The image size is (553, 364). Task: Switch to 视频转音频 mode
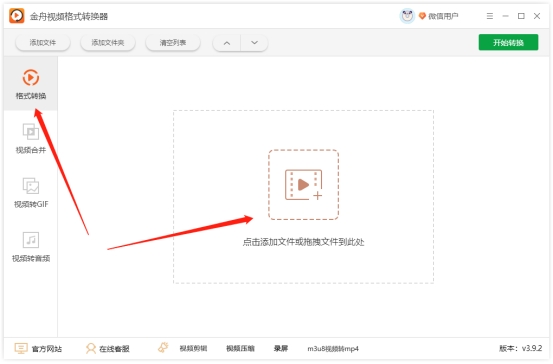coord(31,247)
